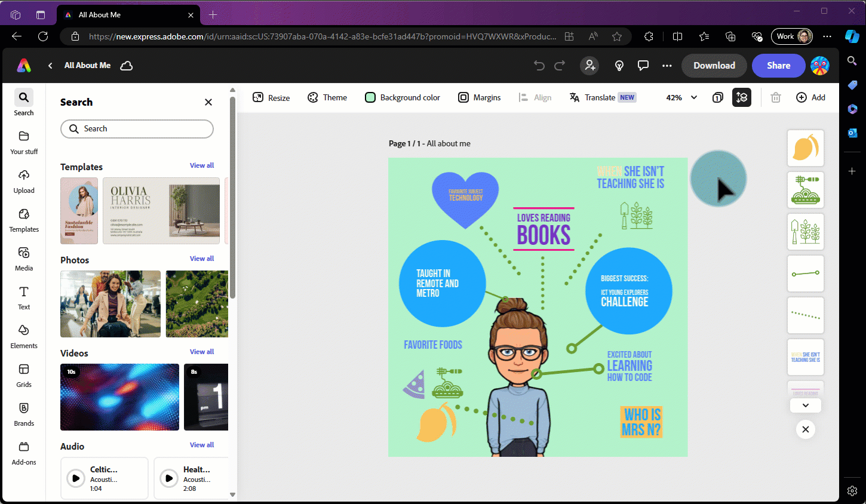866x504 pixels.
Task: Close the Search panel
Action: [x=208, y=102]
